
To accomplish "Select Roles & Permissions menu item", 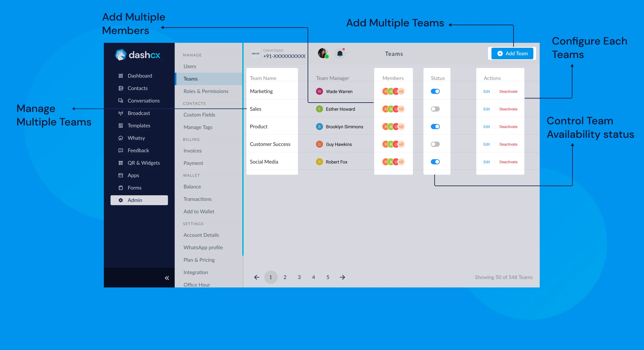I will click(x=206, y=91).
